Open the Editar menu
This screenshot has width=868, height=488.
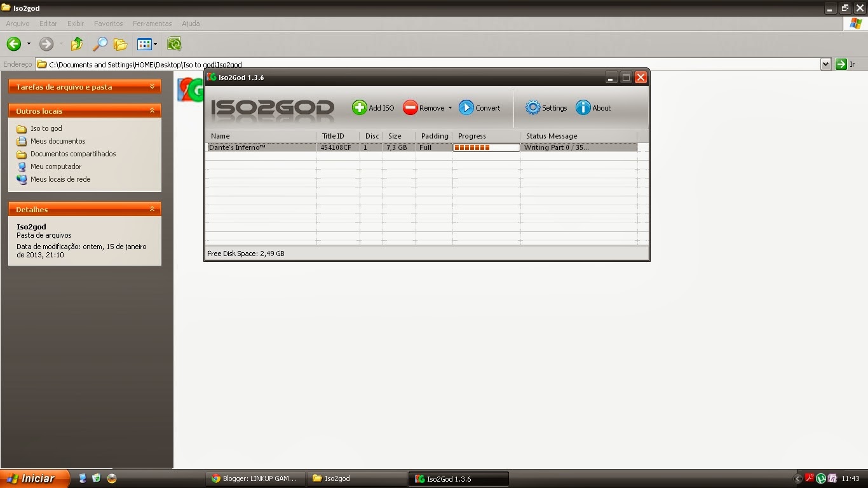(x=48, y=24)
